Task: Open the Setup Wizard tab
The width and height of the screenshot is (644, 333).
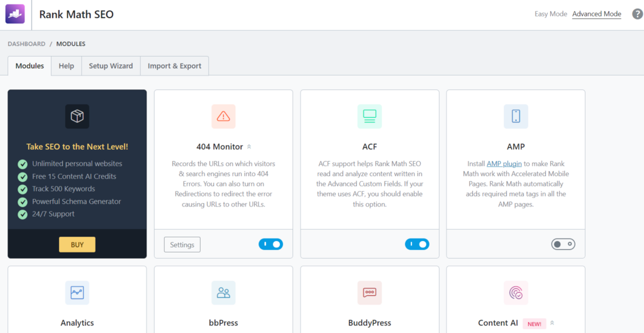Action: [x=111, y=65]
